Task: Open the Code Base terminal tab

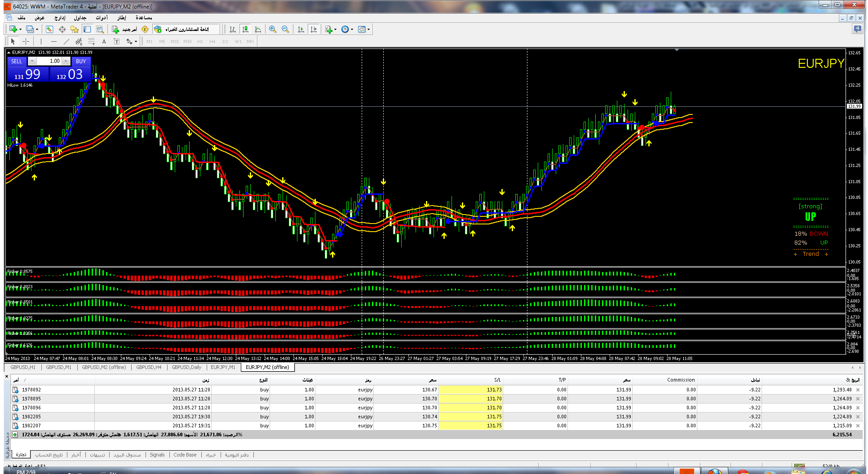Action: [x=185, y=455]
